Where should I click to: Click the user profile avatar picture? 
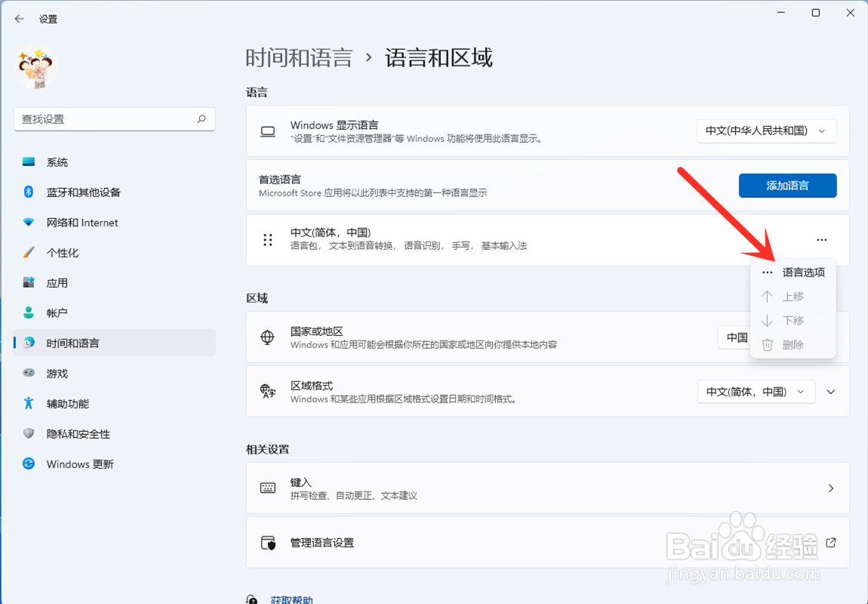pyautogui.click(x=35, y=68)
